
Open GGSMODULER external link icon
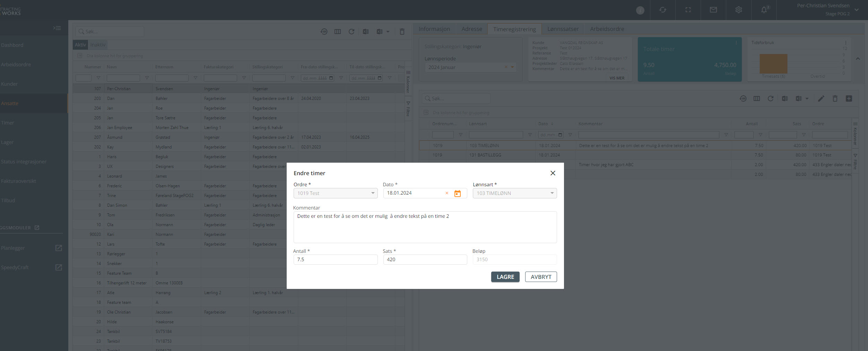pos(37,228)
